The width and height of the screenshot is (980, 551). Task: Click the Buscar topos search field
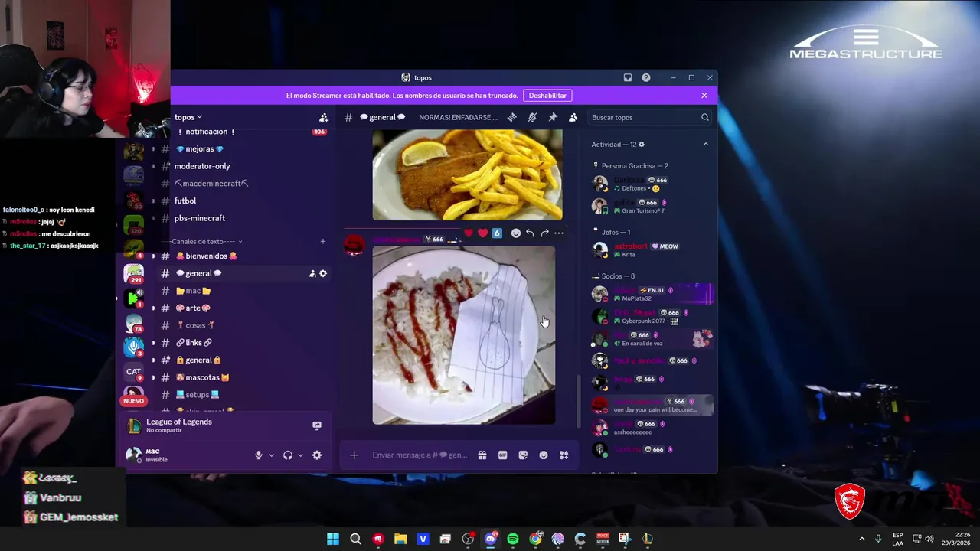tap(650, 117)
